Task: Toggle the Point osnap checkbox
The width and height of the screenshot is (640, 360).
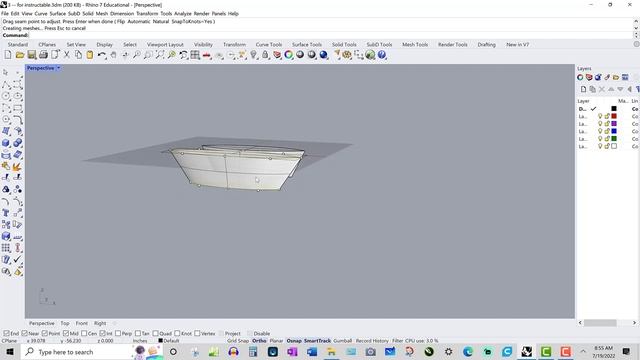Action: coord(45,333)
